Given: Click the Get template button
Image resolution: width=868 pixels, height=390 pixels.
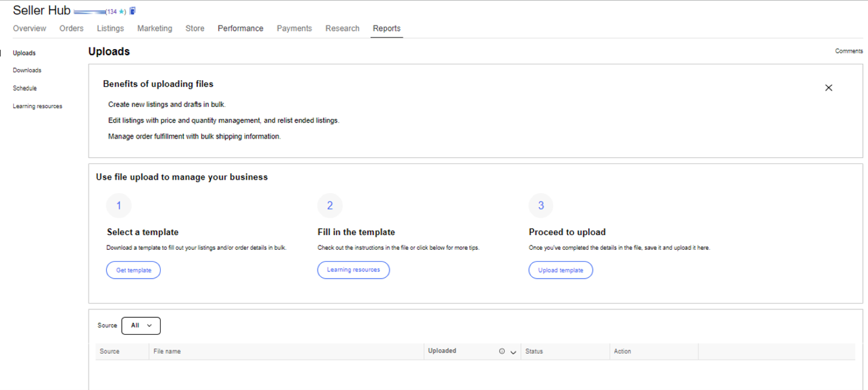Looking at the screenshot, I should (x=134, y=270).
